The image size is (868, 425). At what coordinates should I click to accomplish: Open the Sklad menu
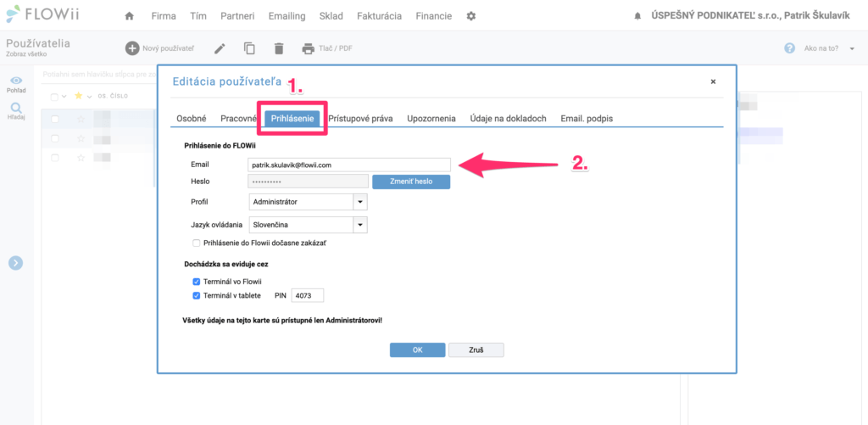point(331,16)
